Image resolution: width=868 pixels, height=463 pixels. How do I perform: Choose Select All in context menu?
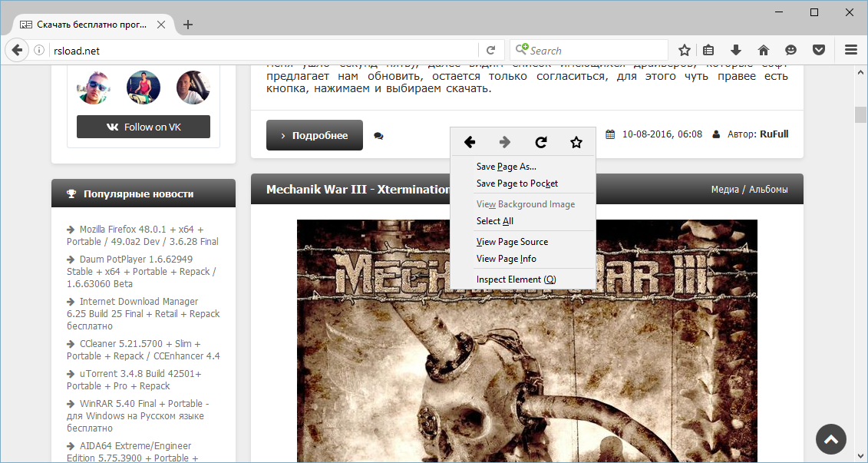[523, 221]
